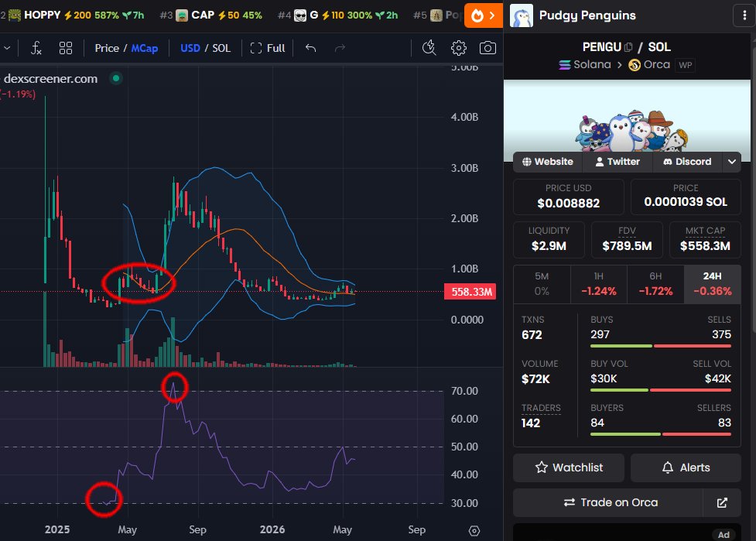
Task: Click the LIQUIDITY $2.9M box
Action: point(549,240)
